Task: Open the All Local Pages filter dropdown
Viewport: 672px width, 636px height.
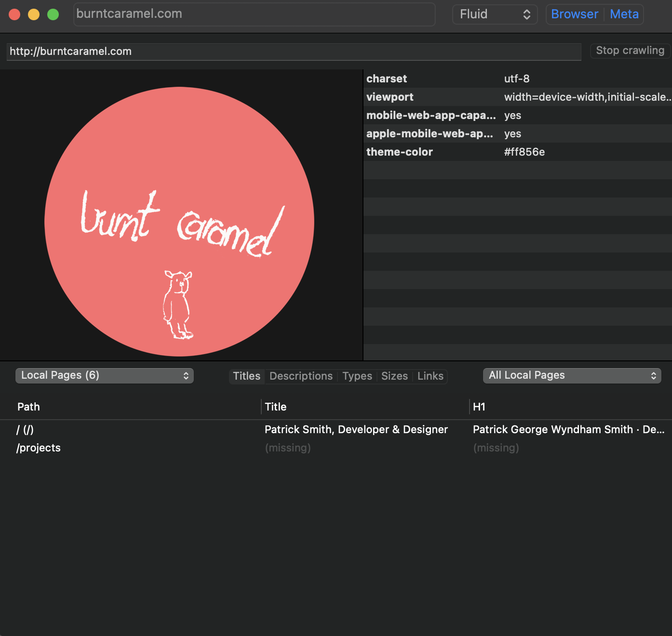Action: click(571, 375)
